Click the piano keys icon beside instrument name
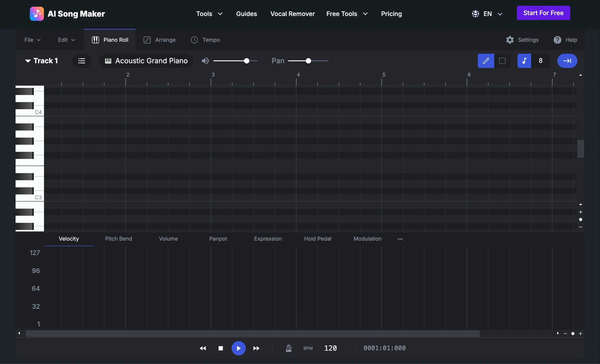600x364 pixels. [x=108, y=61]
